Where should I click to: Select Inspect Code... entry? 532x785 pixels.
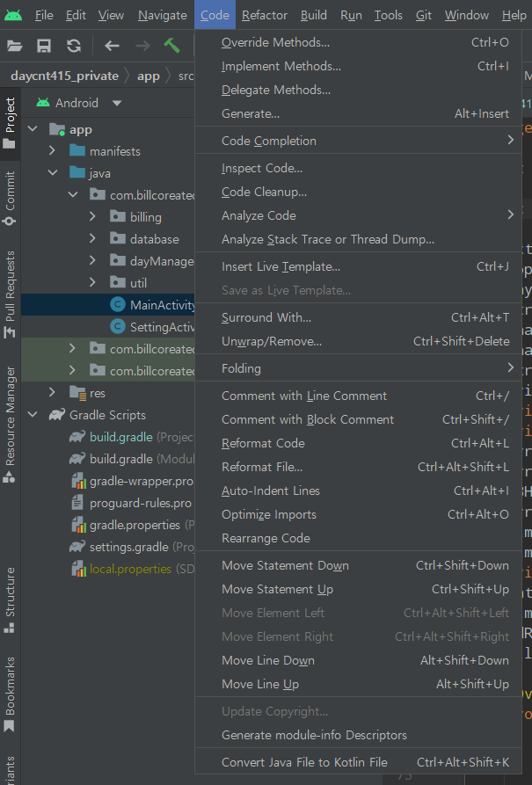358,168
